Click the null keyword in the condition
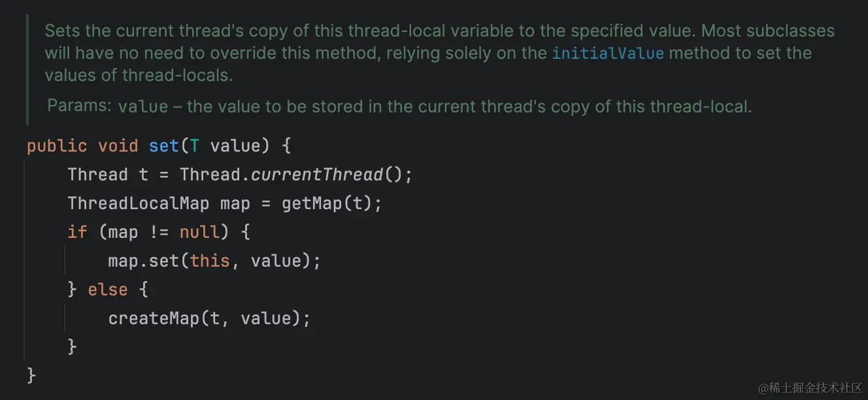The height and width of the screenshot is (400, 868). coord(200,232)
